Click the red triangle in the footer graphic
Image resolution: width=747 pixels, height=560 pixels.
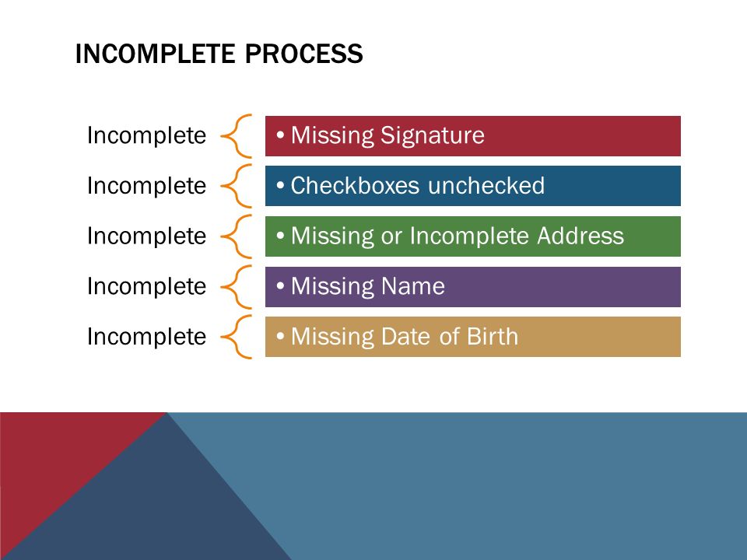[x=52, y=457]
